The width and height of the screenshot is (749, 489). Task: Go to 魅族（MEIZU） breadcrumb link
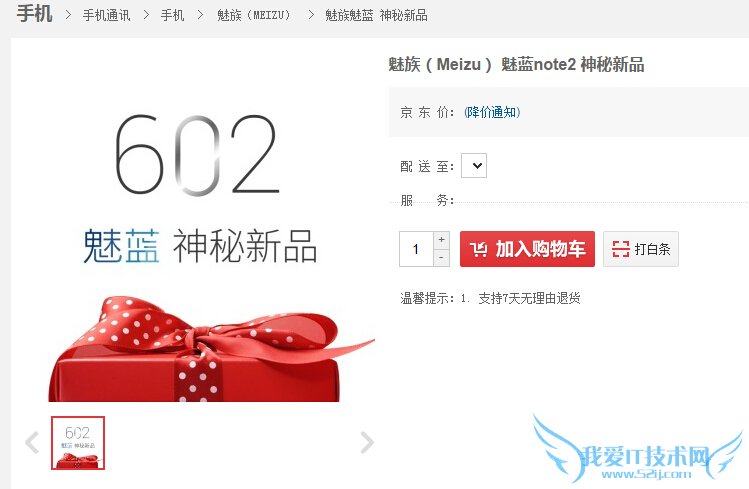(x=254, y=15)
